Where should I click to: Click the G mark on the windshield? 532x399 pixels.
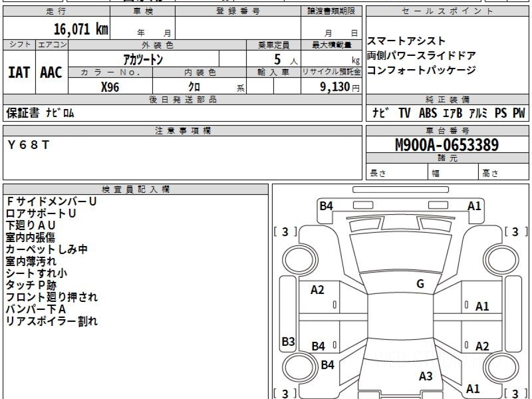pyautogui.click(x=420, y=284)
